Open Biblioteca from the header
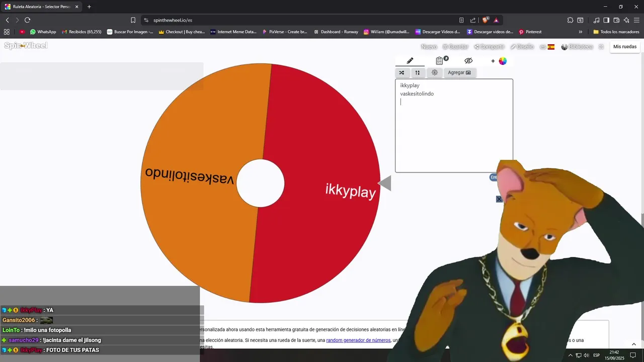 pos(577,47)
